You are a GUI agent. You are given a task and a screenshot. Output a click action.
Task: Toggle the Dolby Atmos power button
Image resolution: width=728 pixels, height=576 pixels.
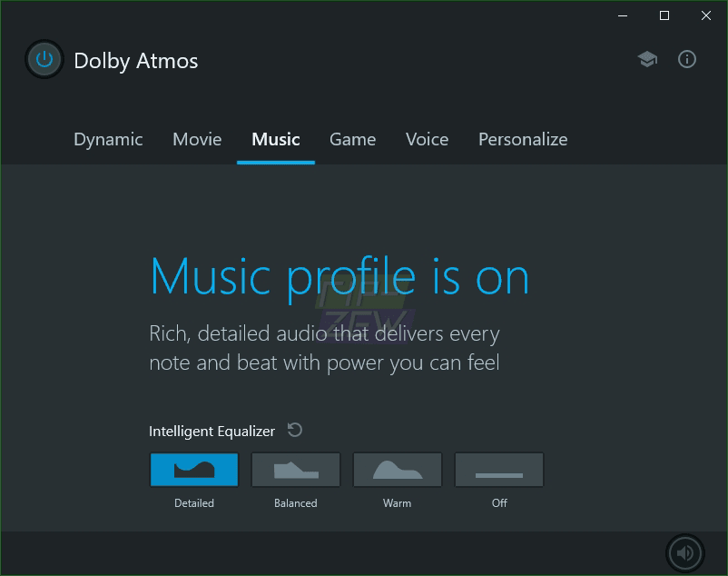coord(44,59)
